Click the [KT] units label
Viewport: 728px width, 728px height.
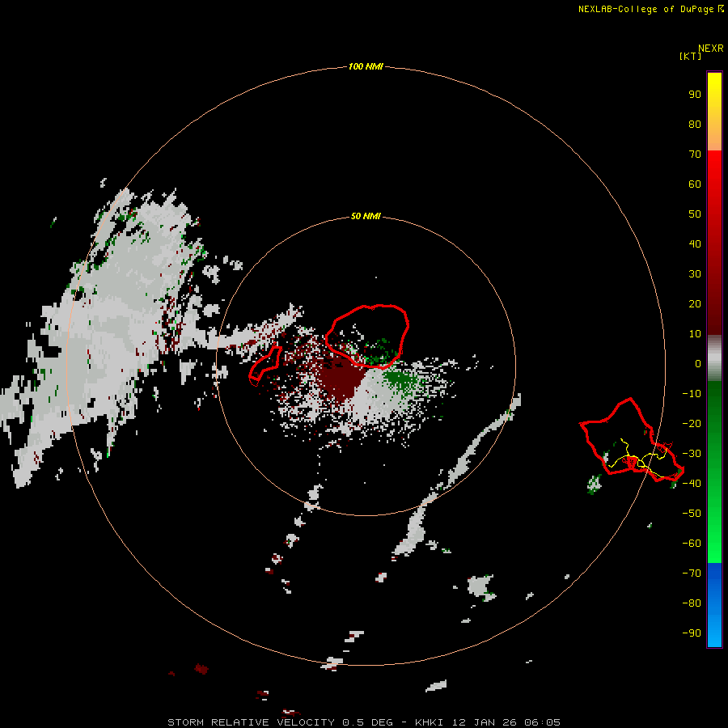tap(690, 56)
